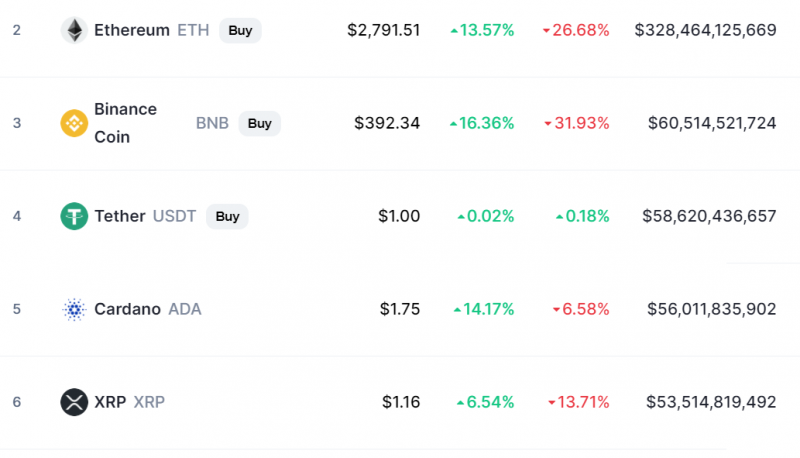This screenshot has height=458, width=800.
Task: Select the BNB ticker symbol
Action: pyautogui.click(x=212, y=123)
